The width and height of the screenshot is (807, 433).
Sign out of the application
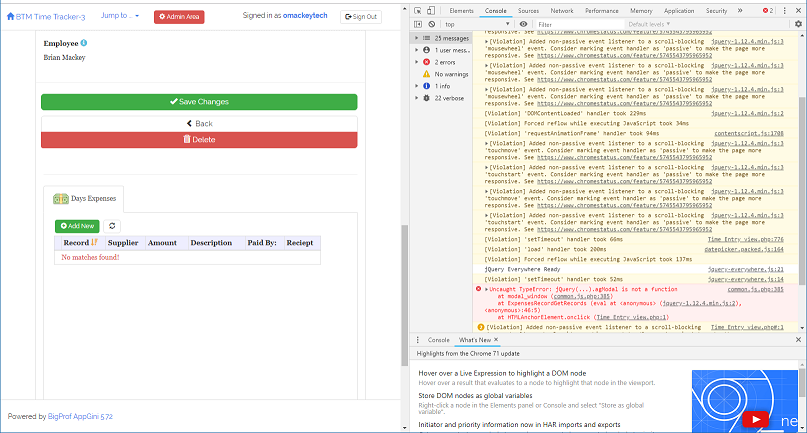pyautogui.click(x=361, y=16)
